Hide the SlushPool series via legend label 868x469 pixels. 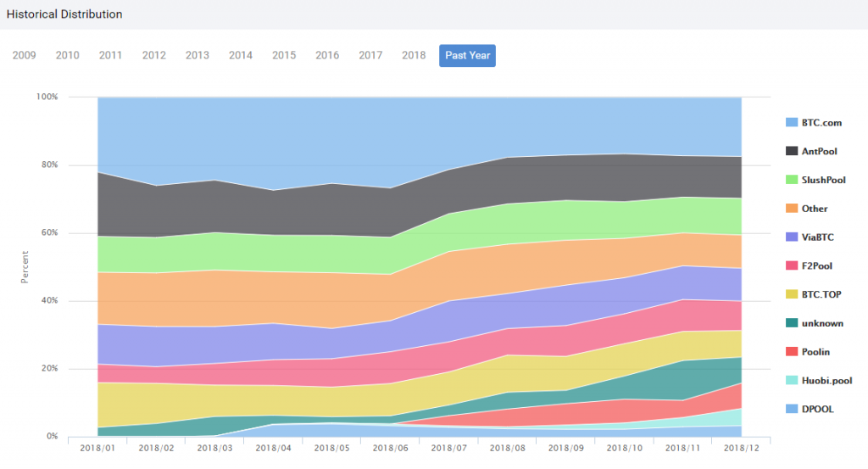point(823,180)
